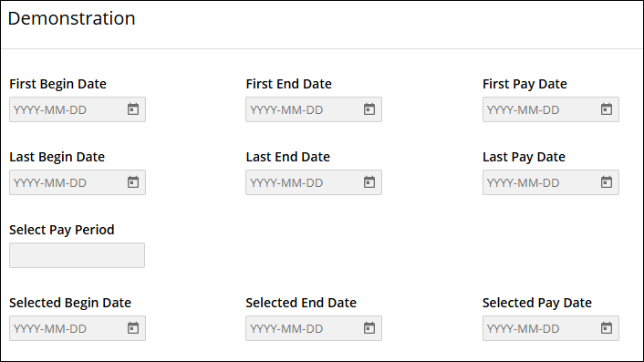The width and height of the screenshot is (644, 362).
Task: Open calendar picker for First End Date
Action: point(369,109)
